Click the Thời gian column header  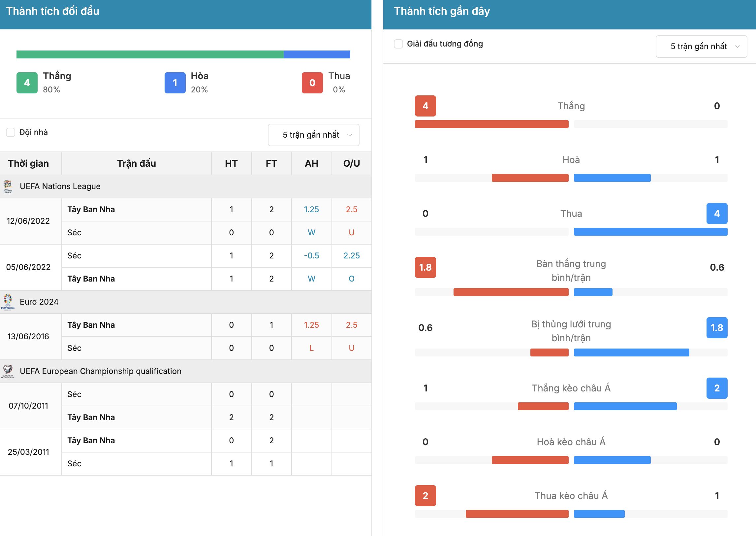[28, 163]
